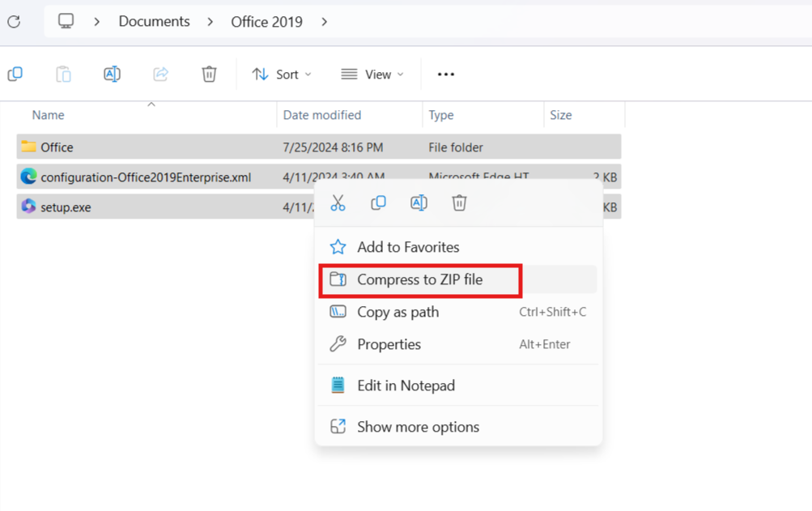This screenshot has height=511, width=812.
Task: Choose Compress to ZIP file
Action: [x=458, y=280]
